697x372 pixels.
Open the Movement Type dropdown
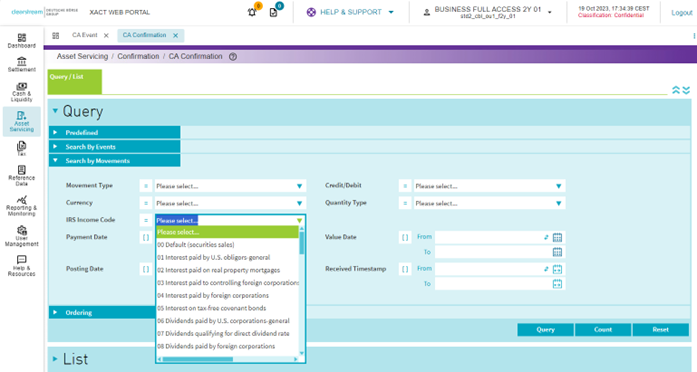230,186
